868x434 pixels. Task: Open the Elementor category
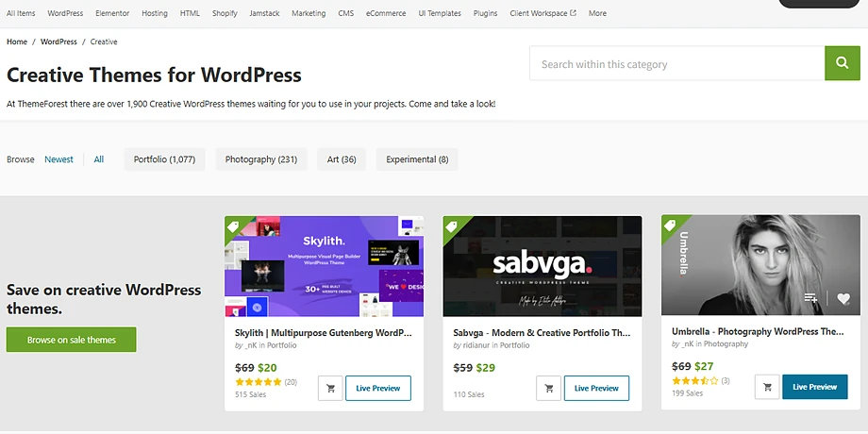112,13
